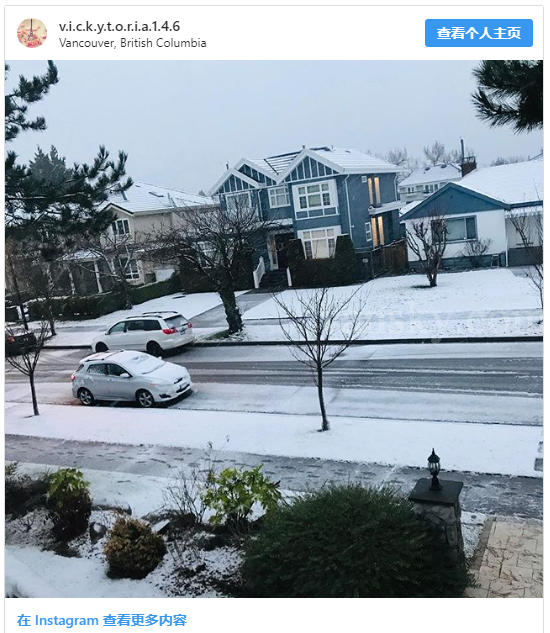Click the pine branches in the top-right corner

pyautogui.click(x=509, y=94)
